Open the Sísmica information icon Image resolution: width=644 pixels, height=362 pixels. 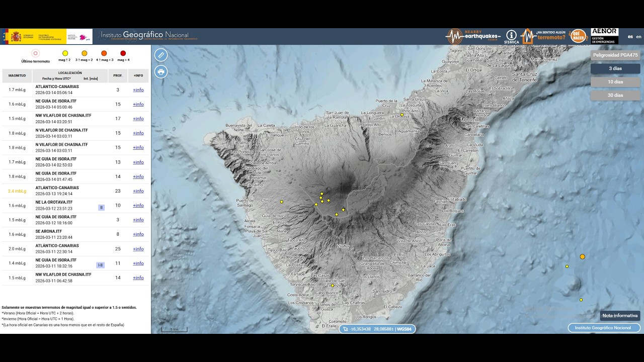[511, 36]
